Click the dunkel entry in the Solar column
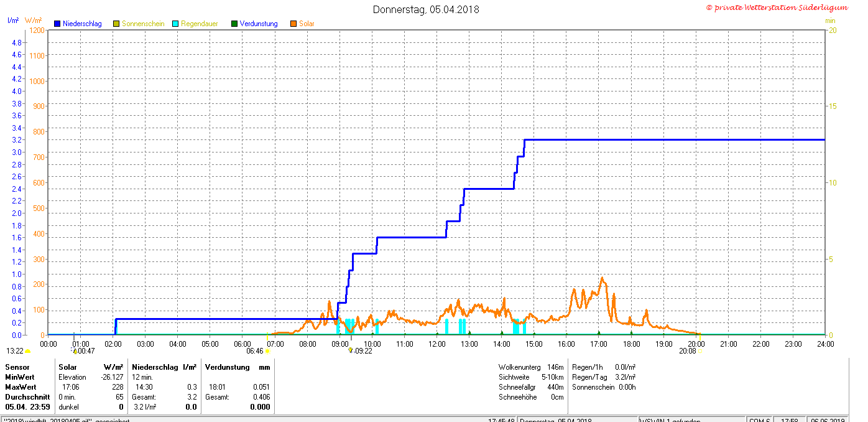868x422 pixels. tap(68, 407)
